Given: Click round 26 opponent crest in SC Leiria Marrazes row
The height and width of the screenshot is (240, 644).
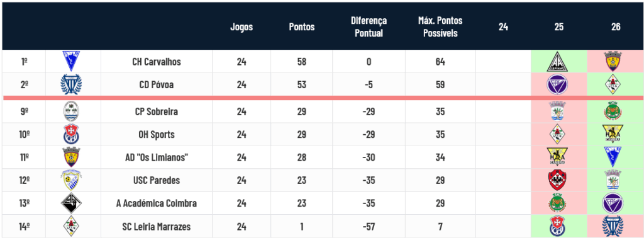Looking at the screenshot, I should (614, 226).
